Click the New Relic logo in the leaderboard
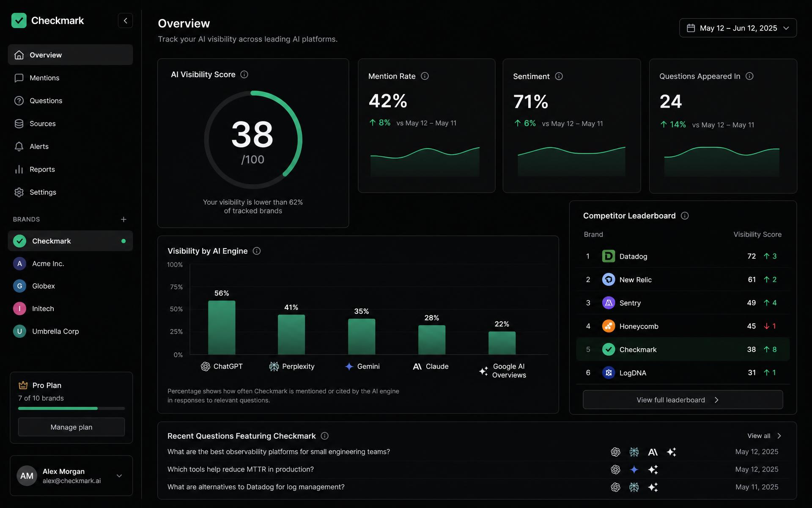Viewport: 812px width, 508px height. (608, 279)
